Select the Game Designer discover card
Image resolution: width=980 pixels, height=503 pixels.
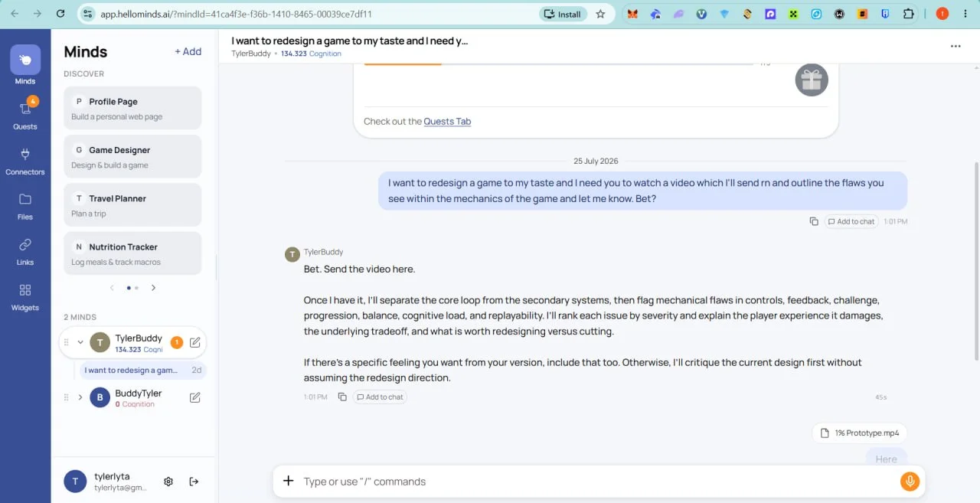[133, 157]
